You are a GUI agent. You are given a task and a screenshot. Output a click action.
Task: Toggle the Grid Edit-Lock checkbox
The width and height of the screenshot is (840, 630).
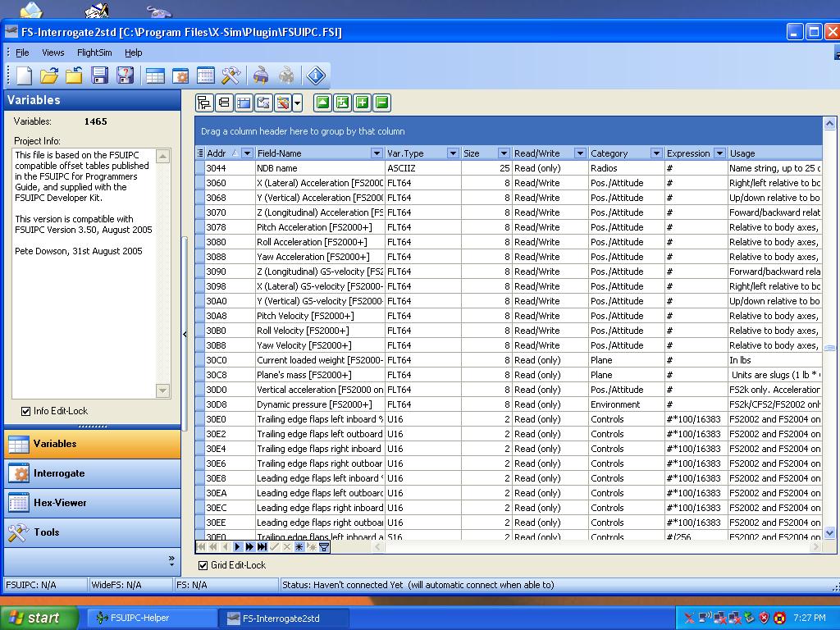click(203, 565)
